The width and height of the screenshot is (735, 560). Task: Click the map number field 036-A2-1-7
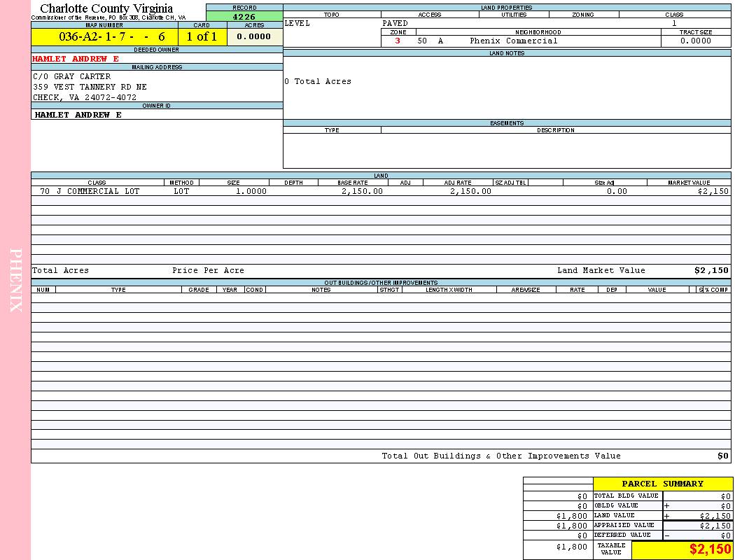104,37
